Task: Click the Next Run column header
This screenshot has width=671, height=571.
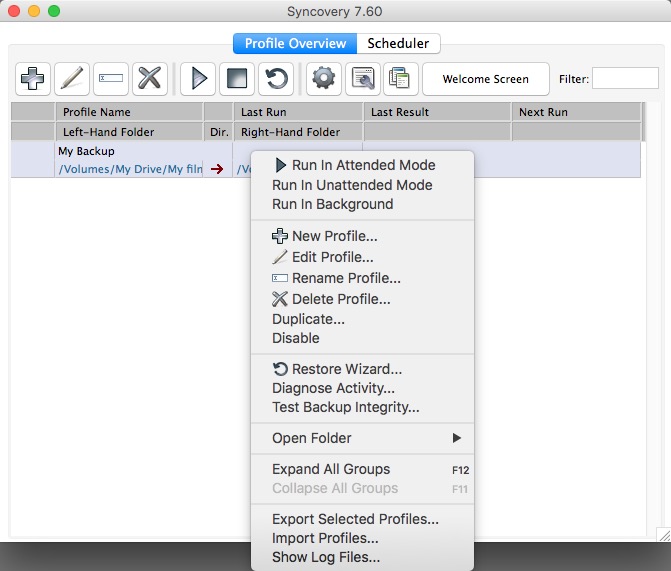Action: coord(576,112)
